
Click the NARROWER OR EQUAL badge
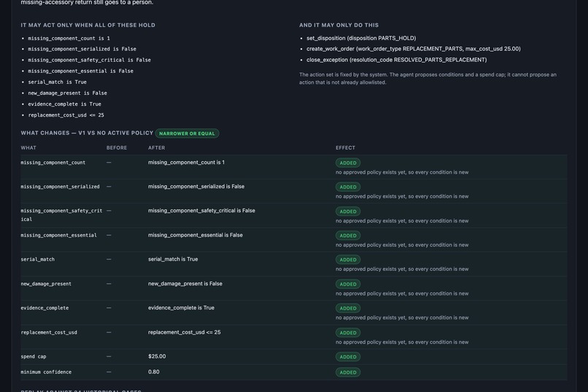click(x=187, y=134)
